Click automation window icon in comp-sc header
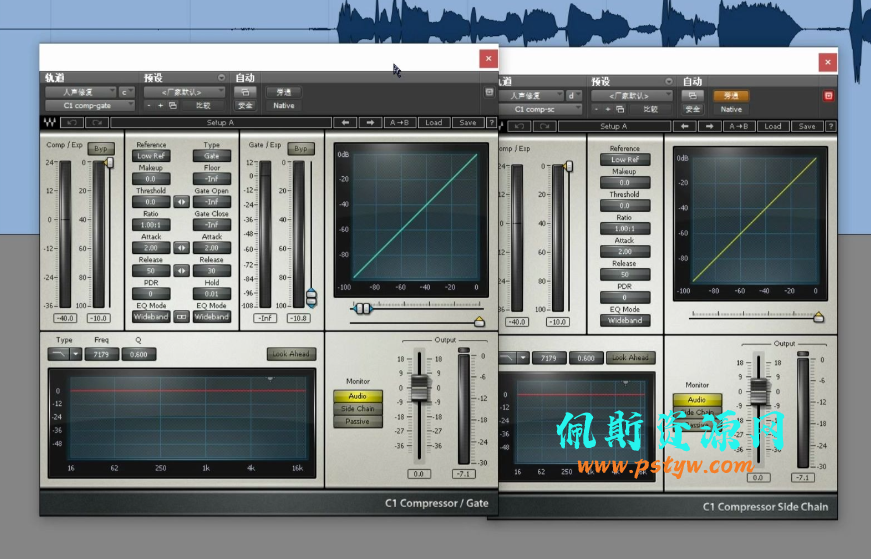Viewport: 871px width, 559px height. [x=693, y=96]
